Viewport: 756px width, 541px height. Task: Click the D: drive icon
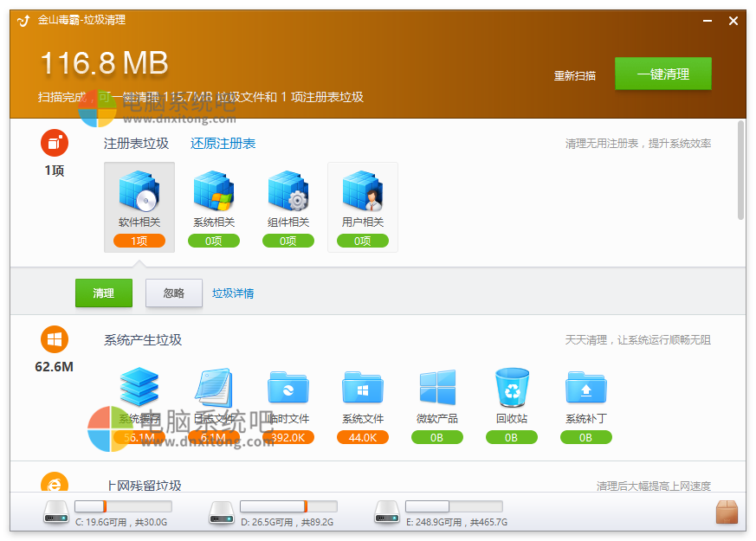click(222, 512)
